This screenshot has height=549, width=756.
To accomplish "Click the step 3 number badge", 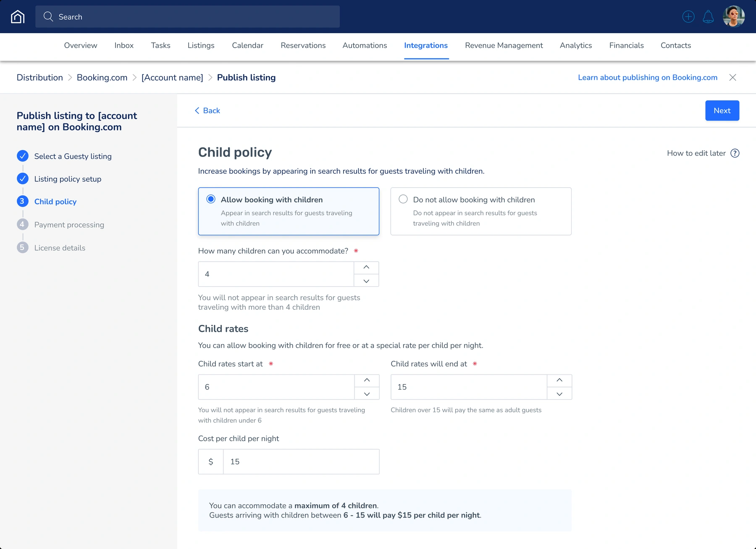I will point(23,201).
